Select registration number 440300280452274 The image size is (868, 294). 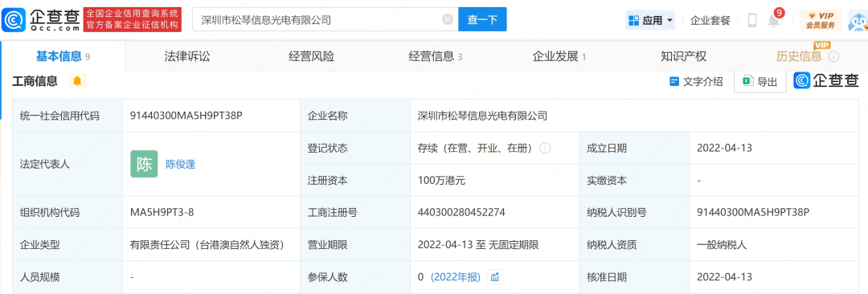point(461,213)
